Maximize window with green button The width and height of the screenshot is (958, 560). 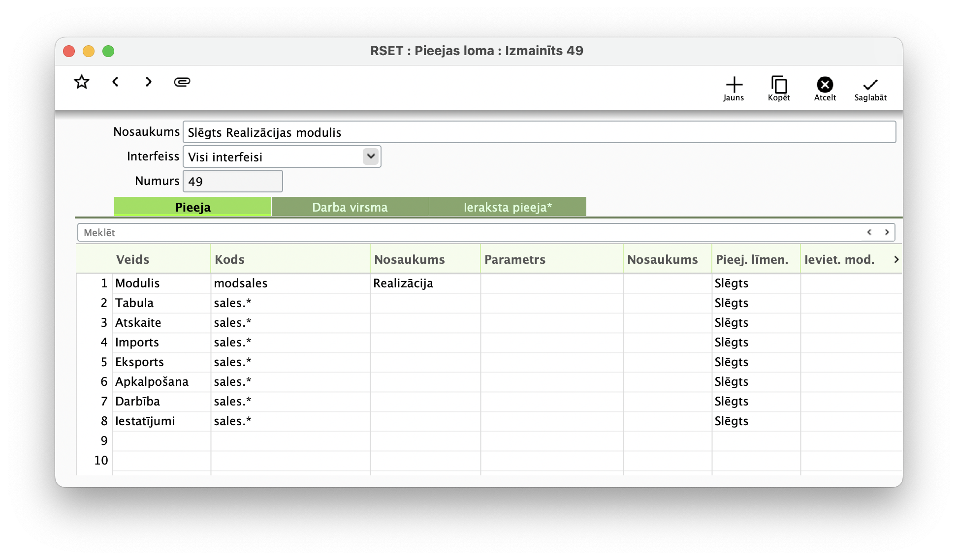(108, 51)
